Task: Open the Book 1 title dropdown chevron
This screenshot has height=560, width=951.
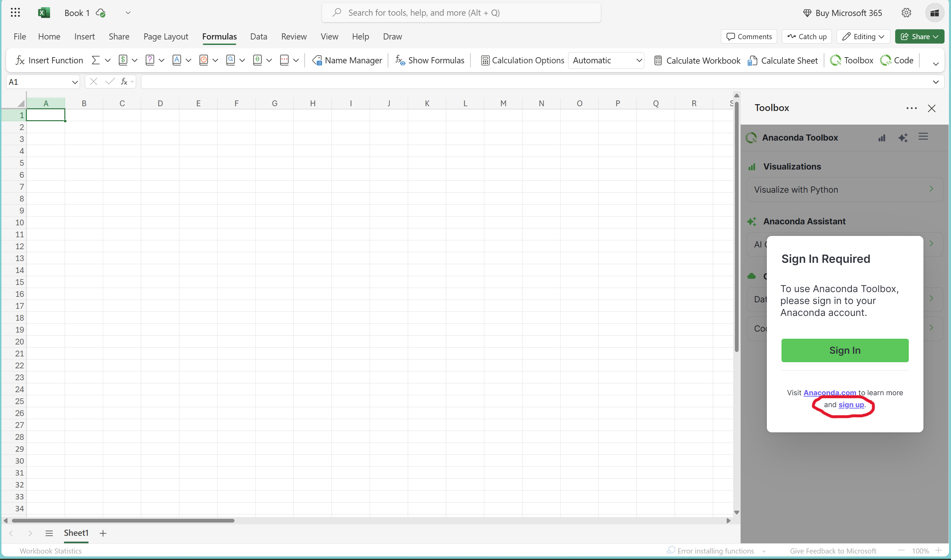Action: click(128, 13)
